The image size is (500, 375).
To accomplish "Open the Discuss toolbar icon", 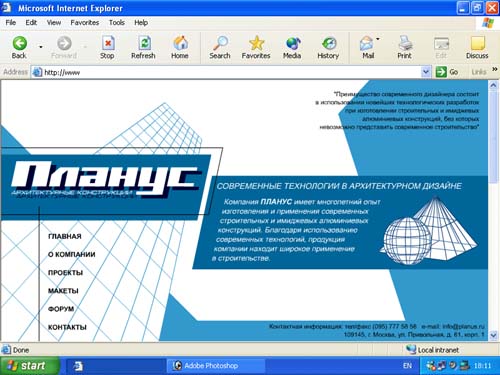I will click(477, 43).
